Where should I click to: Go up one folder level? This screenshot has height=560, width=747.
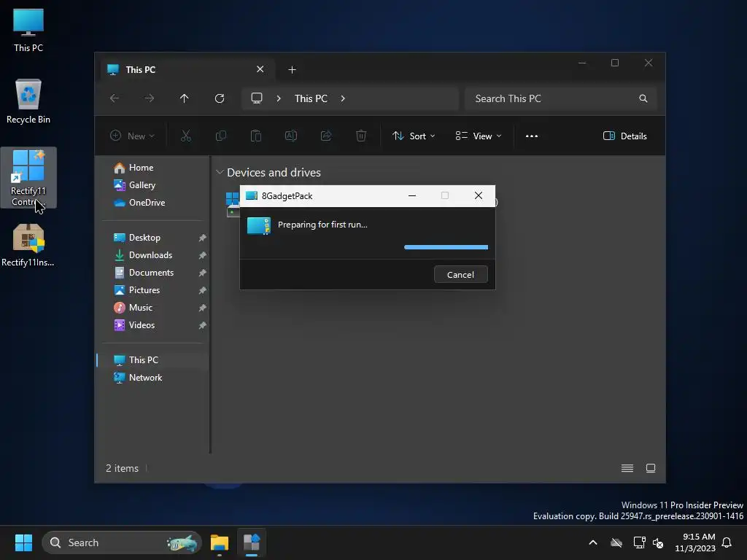pos(185,98)
